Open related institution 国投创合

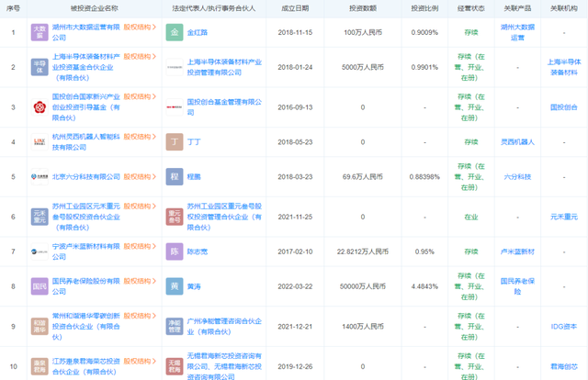[564, 107]
